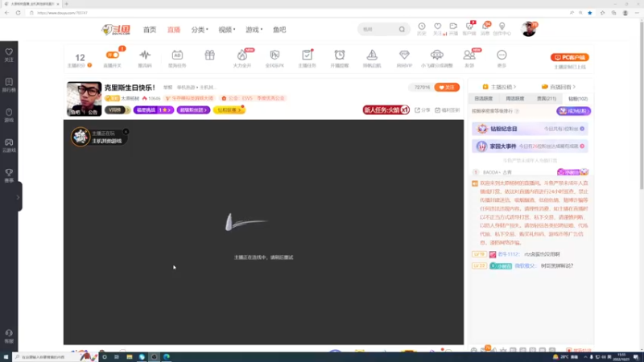Open 赛事 trophy in the left sidebar
This screenshot has width=644, height=362.
(9, 175)
